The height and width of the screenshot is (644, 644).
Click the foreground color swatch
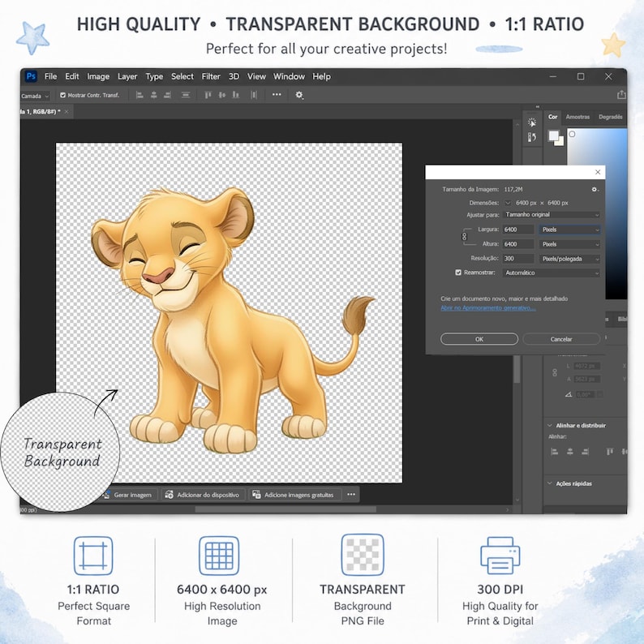[x=554, y=135]
